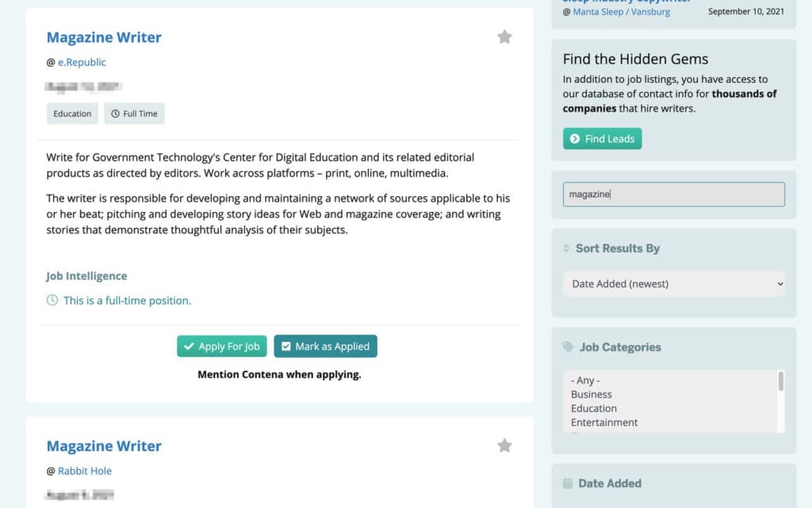Star the Rabbit Hole Magazine Writer listing
This screenshot has height=508, width=812.
coord(505,445)
